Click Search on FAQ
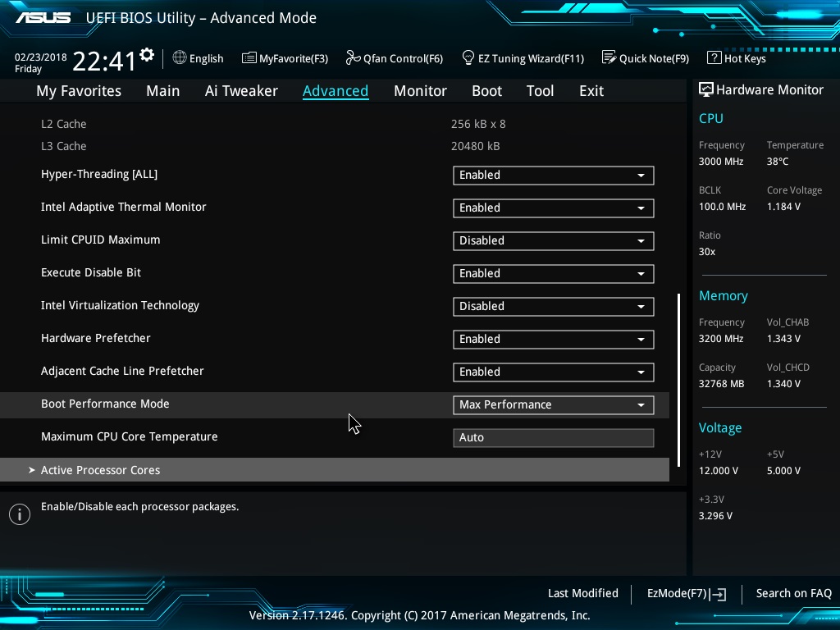Image resolution: width=840 pixels, height=630 pixels. coord(793,593)
